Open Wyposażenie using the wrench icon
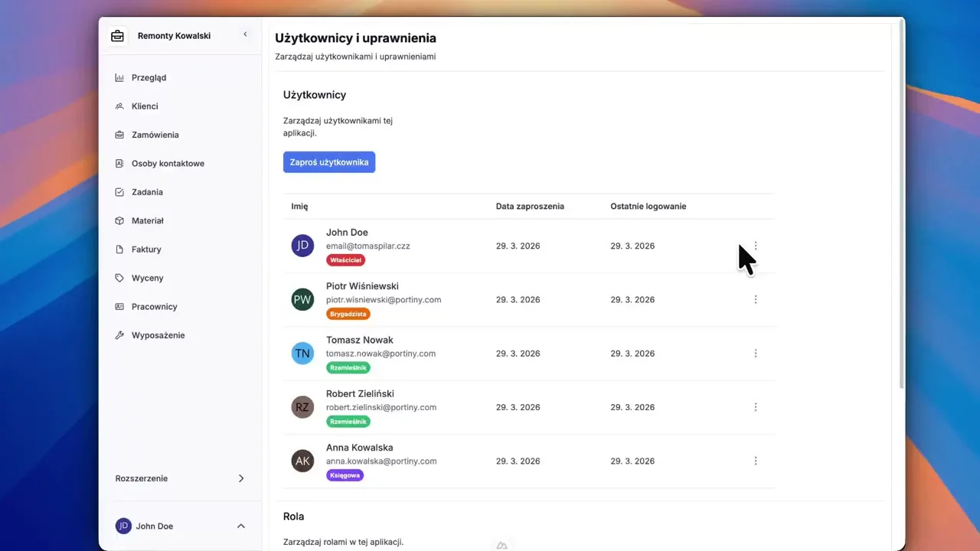Viewport: 980px width, 551px height. pos(120,335)
